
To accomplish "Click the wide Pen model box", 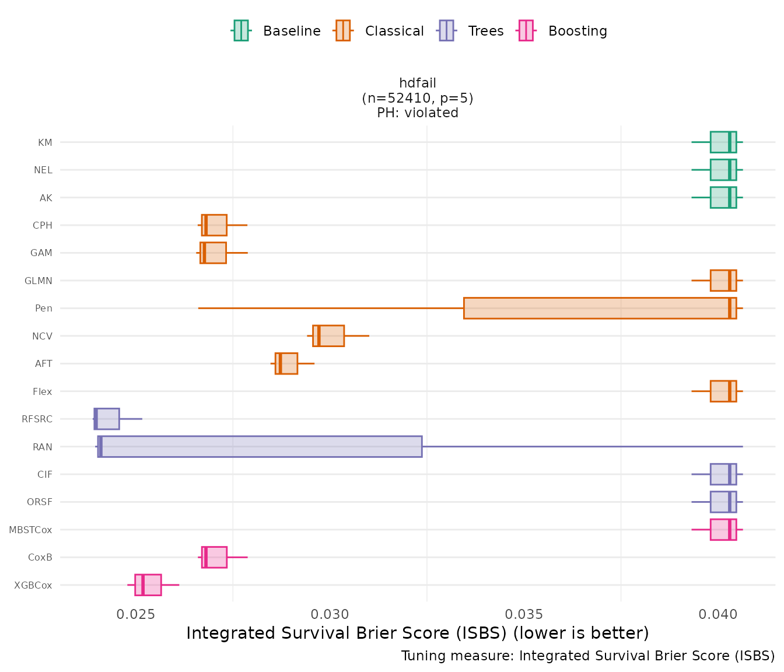I will tap(600, 308).
